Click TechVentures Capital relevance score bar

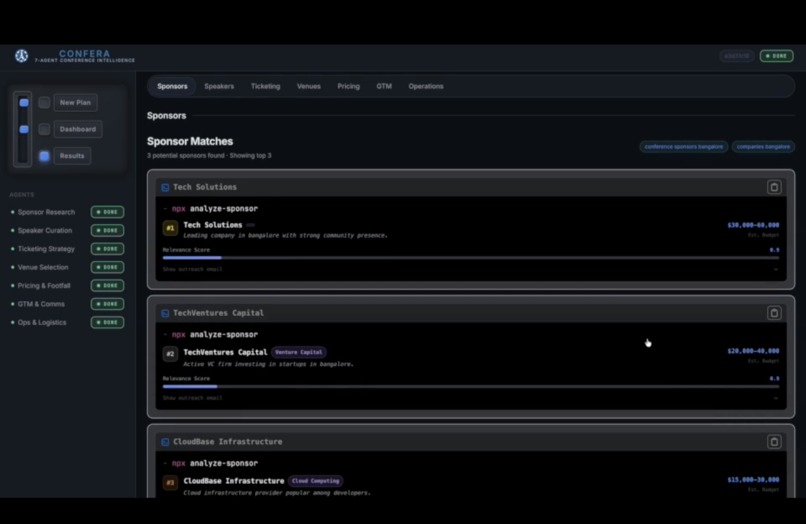pyautogui.click(x=471, y=386)
